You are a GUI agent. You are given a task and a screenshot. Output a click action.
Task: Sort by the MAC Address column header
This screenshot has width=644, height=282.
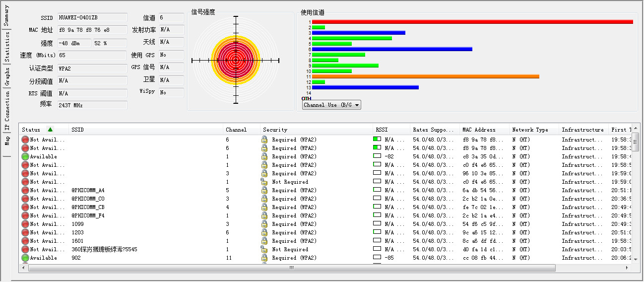click(x=484, y=130)
